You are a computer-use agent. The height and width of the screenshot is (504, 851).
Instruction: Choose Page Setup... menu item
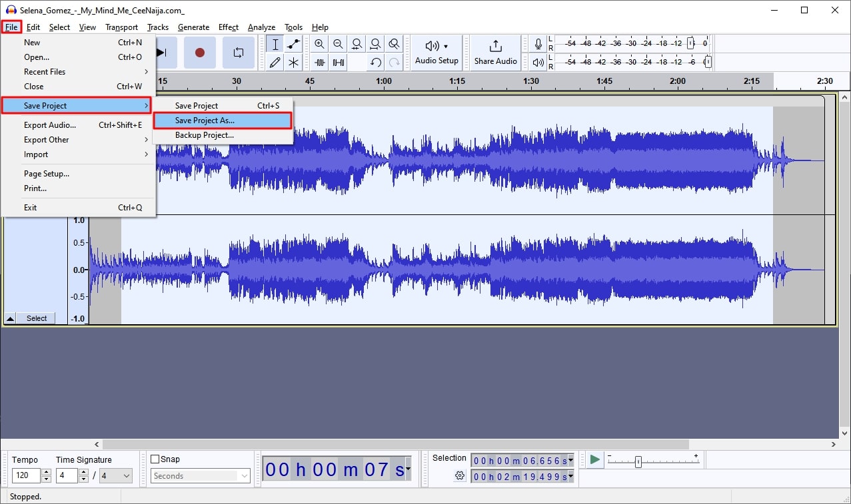pos(79,174)
